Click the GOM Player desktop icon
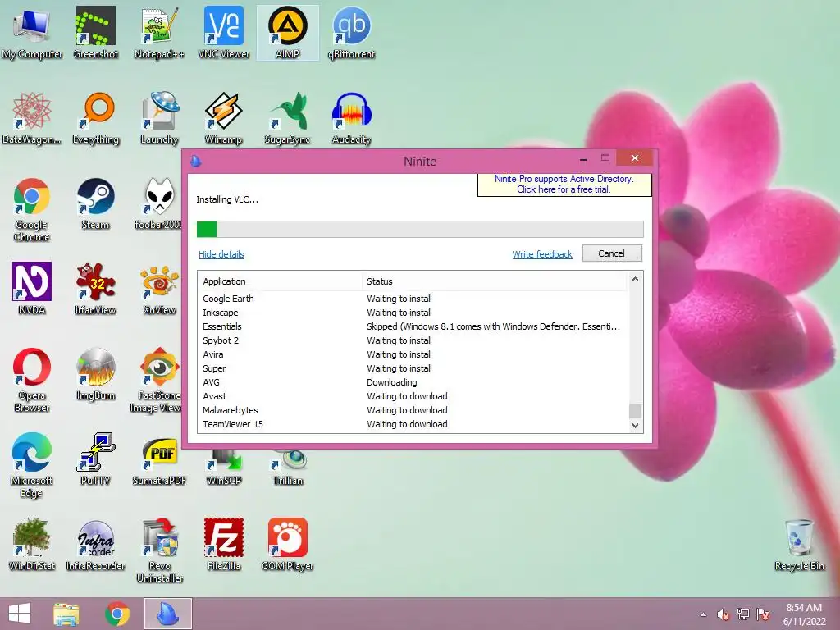The width and height of the screenshot is (840, 630). [288, 545]
